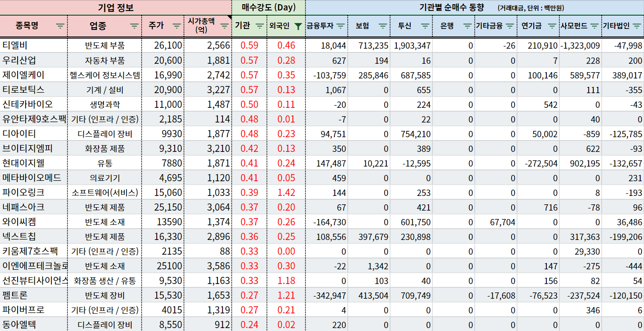
Task: Select the 네패스아크 stock name cell
Action: tap(34, 207)
